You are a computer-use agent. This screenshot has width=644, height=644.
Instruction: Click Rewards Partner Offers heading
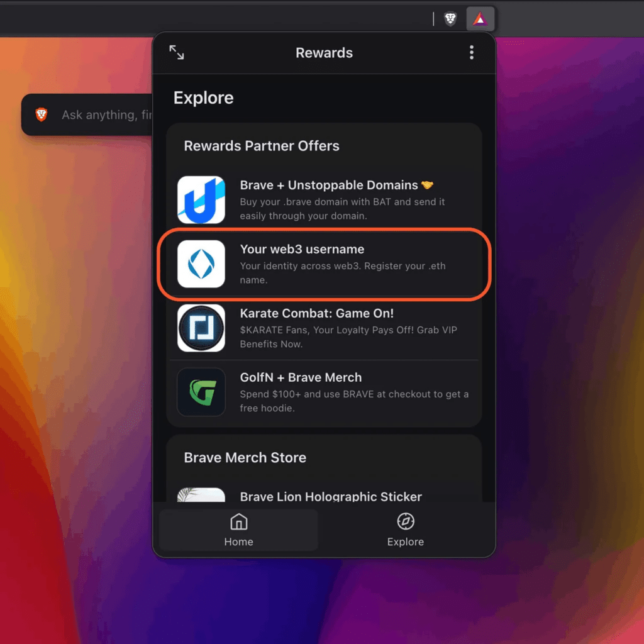point(262,146)
